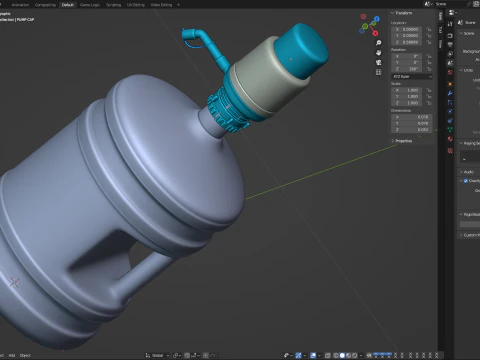This screenshot has width=480, height=360.
Task: Open the Material properties tab icon
Action: pos(450,139)
